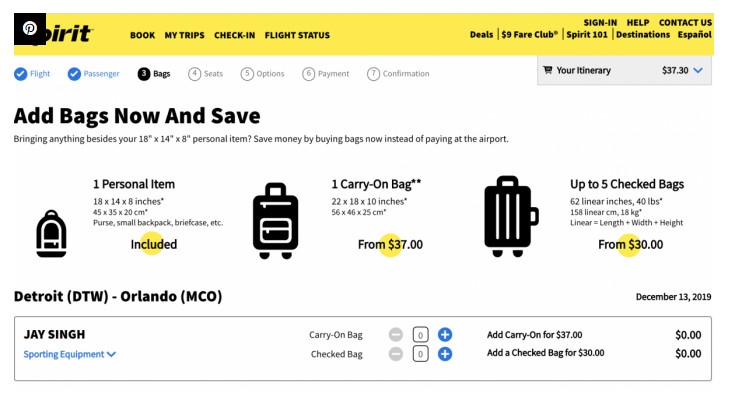Expand the Sporting Equipment options

point(69,354)
